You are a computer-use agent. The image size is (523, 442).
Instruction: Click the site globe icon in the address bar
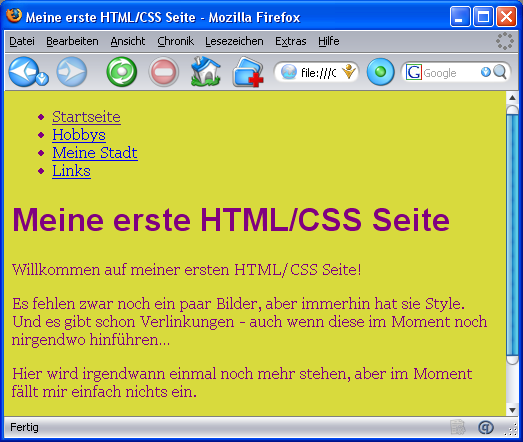289,72
